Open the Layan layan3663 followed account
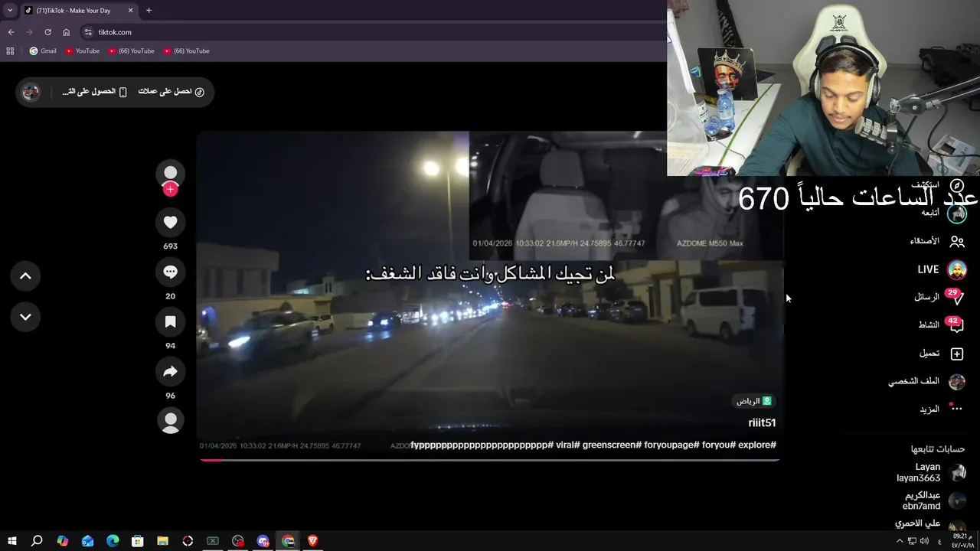 point(932,472)
